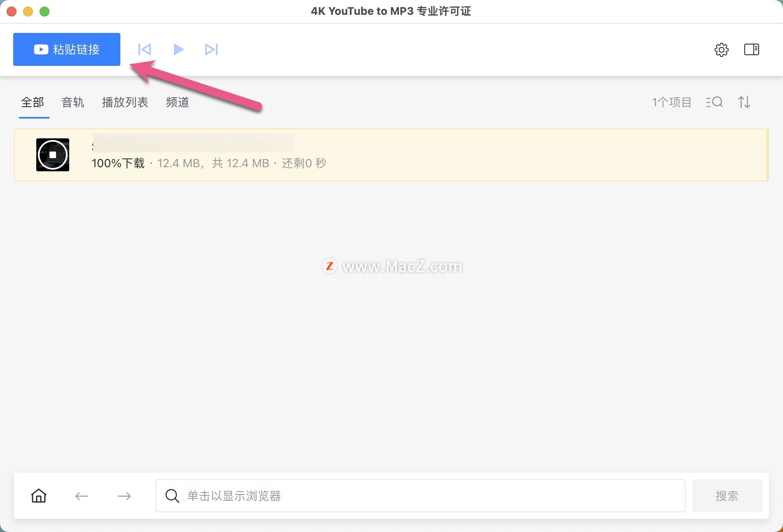Close the window with the red button
The image size is (783, 532).
click(x=12, y=12)
